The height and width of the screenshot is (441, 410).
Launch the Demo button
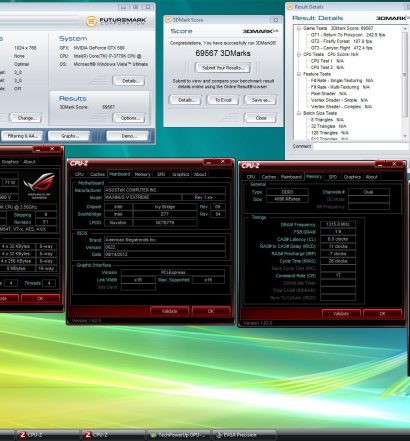pyautogui.click(x=127, y=136)
